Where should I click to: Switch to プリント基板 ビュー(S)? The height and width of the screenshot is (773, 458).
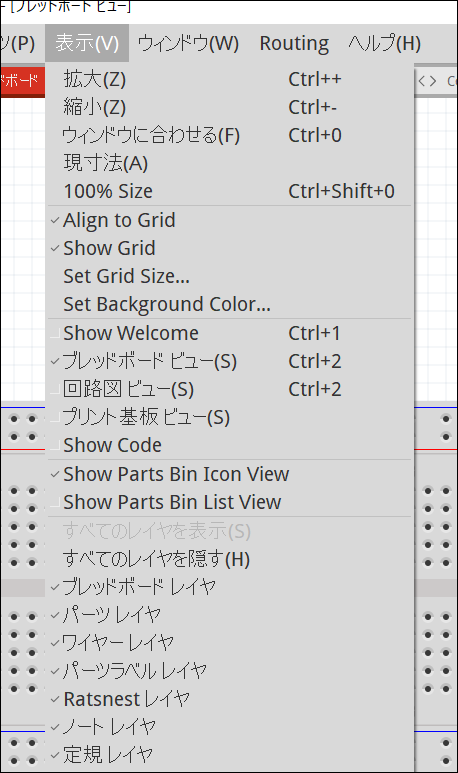(x=229, y=418)
